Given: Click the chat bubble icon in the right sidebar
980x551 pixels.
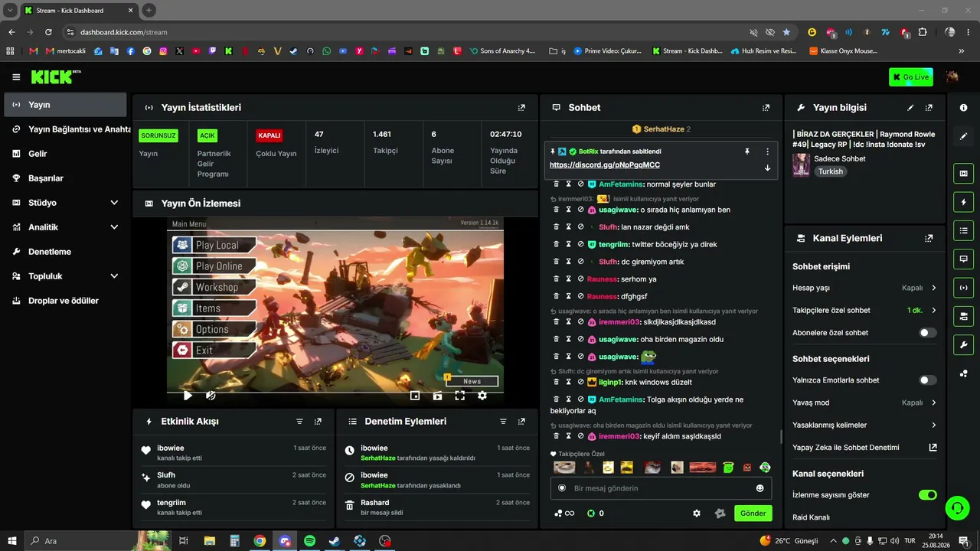Looking at the screenshot, I should tap(963, 259).
